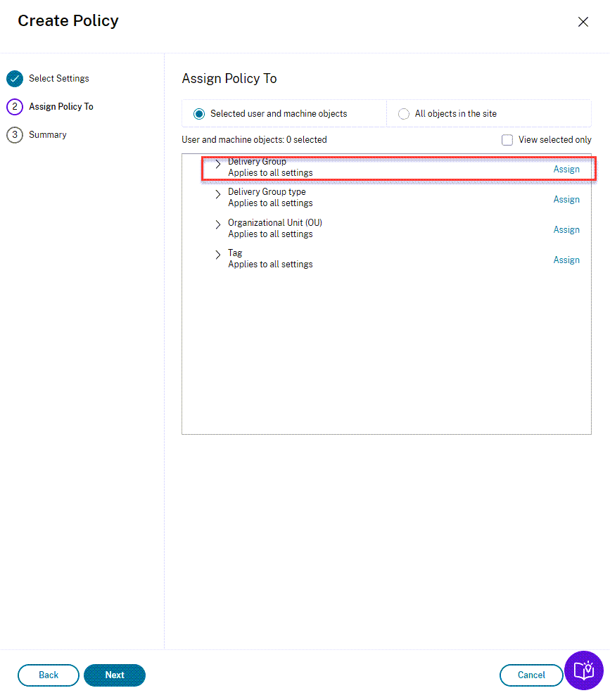Click the Back button
The width and height of the screenshot is (610, 700).
pyautogui.click(x=49, y=675)
